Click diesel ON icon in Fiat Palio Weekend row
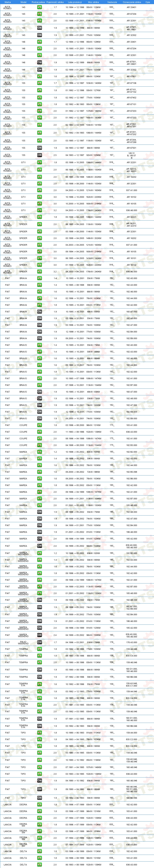 [40, 643]
